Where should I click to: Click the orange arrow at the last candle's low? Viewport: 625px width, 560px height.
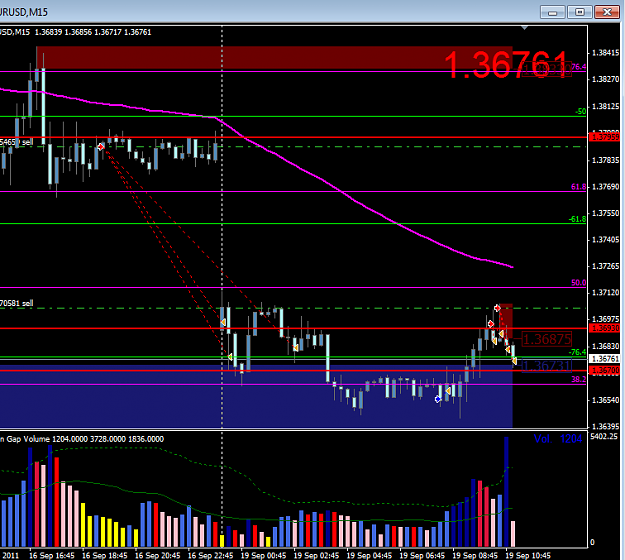click(514, 361)
